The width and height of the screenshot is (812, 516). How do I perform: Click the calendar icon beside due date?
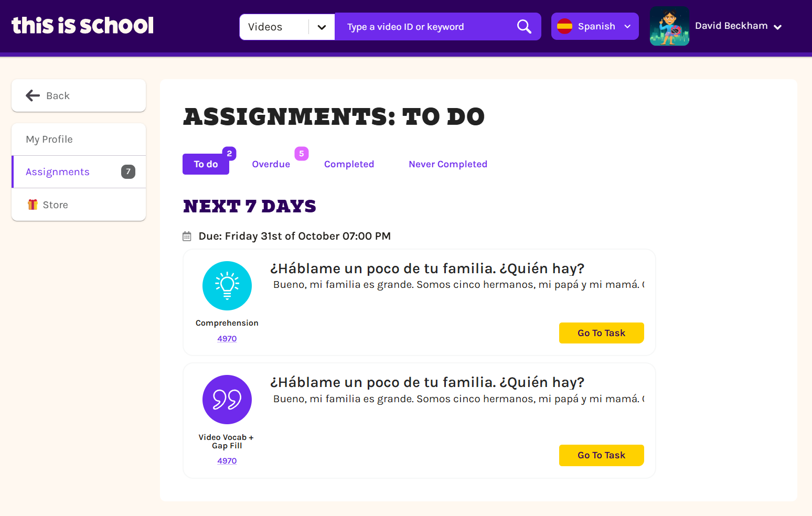[x=187, y=236]
